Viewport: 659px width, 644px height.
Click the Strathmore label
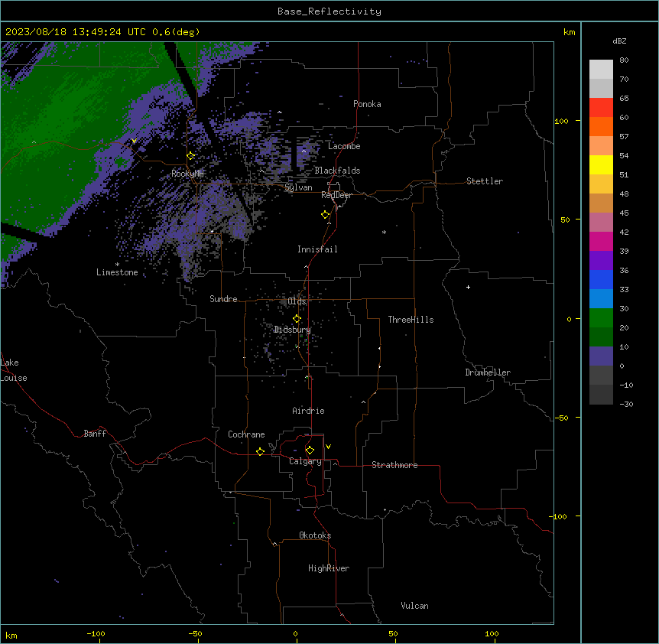(x=394, y=465)
